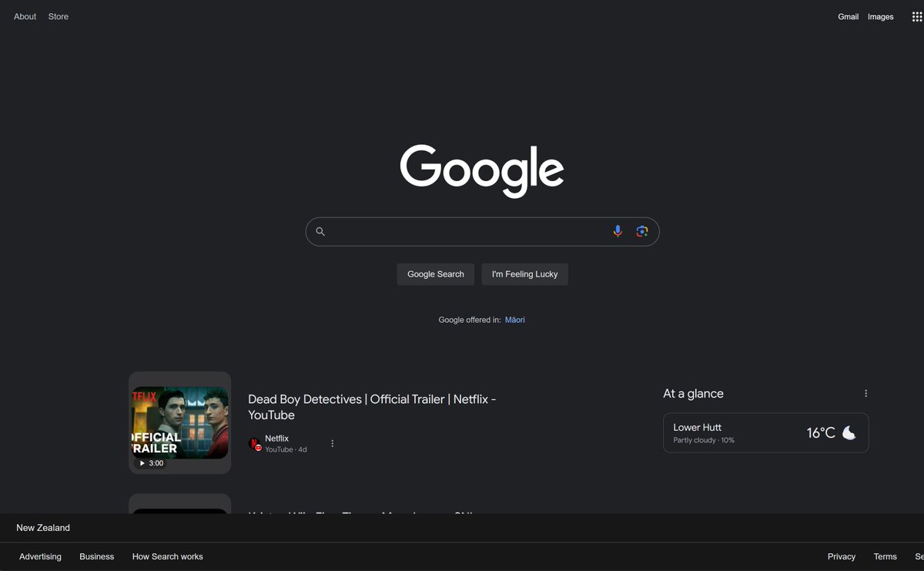Click the Netflix channel avatar icon
The height and width of the screenshot is (571, 924).
[x=255, y=444]
